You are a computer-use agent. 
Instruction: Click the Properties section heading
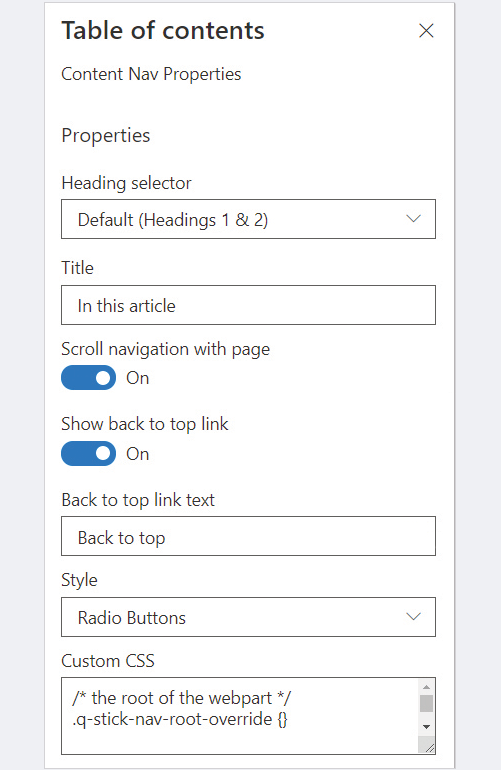point(106,136)
